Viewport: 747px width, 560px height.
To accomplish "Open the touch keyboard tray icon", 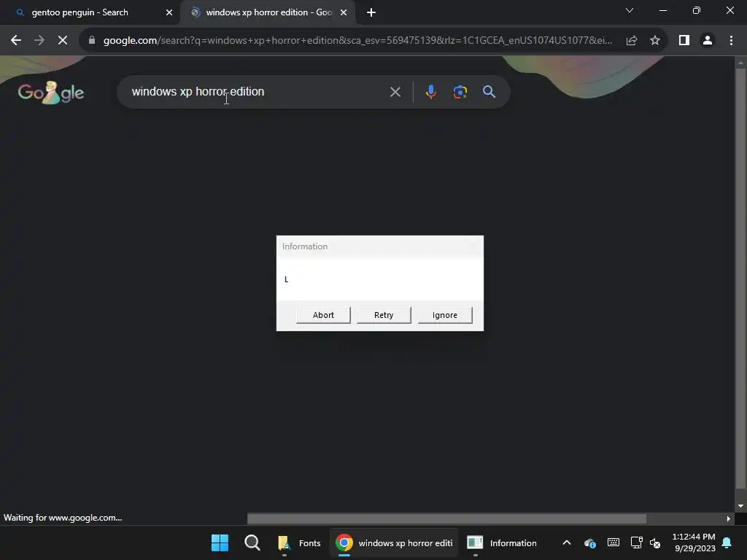I will coord(613,542).
